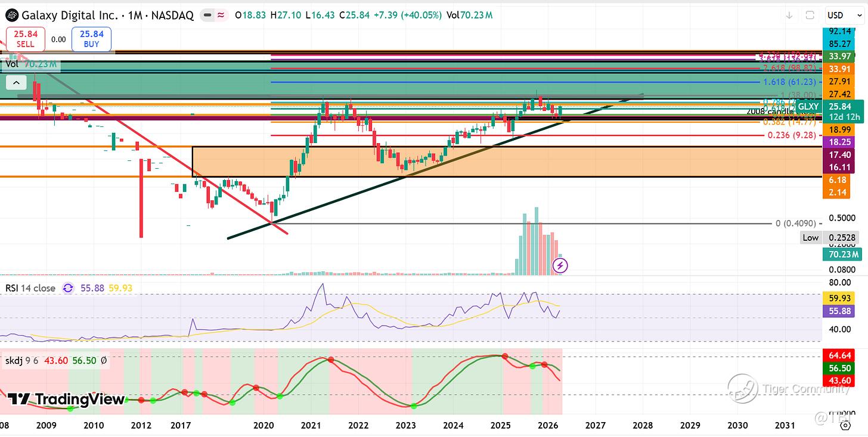The height and width of the screenshot is (437, 868).
Task: Click the Ø symbol in skdj legend
Action: (104, 362)
